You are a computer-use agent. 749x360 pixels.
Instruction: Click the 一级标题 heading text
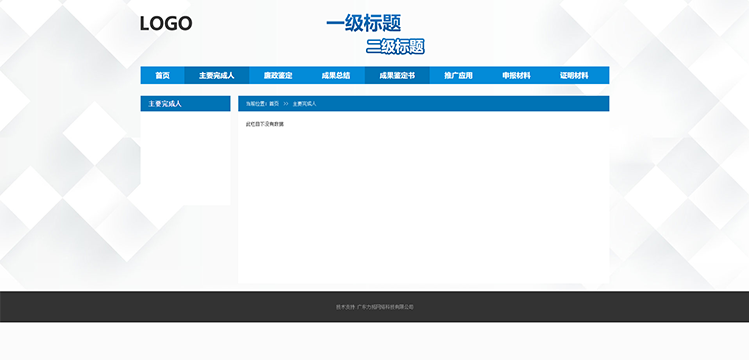[364, 23]
